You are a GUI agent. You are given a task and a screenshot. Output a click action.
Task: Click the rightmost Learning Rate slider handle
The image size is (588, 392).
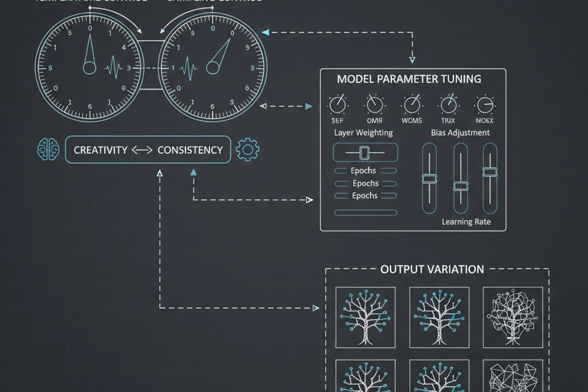(x=490, y=172)
